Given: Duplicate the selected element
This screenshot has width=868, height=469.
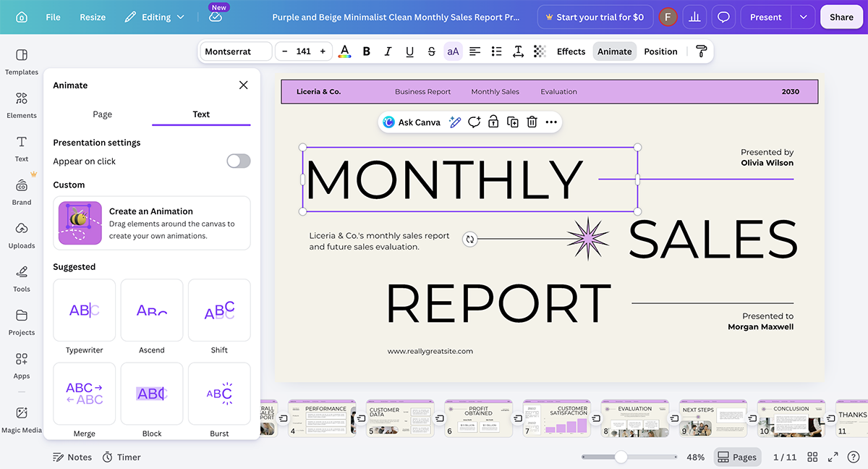Looking at the screenshot, I should pos(513,122).
